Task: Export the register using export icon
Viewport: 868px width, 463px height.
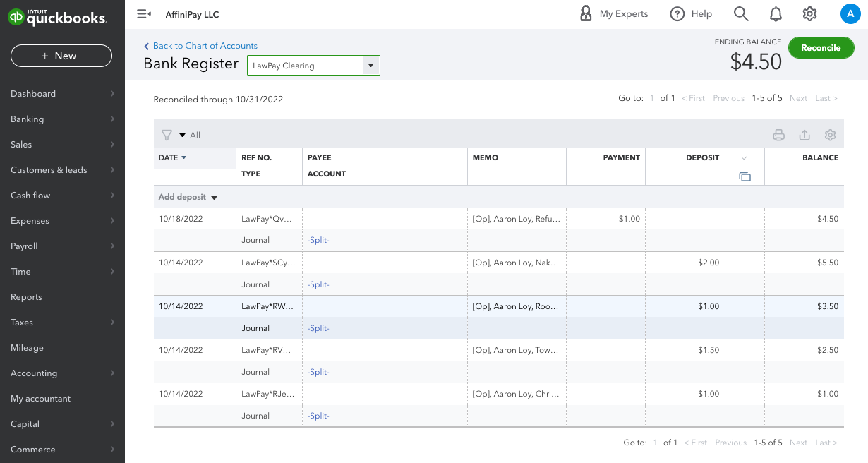Action: click(x=804, y=135)
